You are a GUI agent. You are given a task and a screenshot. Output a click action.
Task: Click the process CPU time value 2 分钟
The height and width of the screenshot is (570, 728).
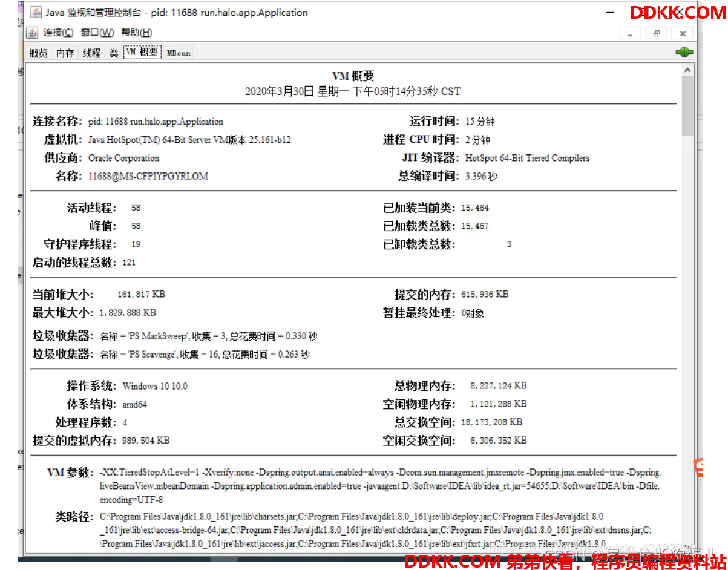pyautogui.click(x=477, y=140)
